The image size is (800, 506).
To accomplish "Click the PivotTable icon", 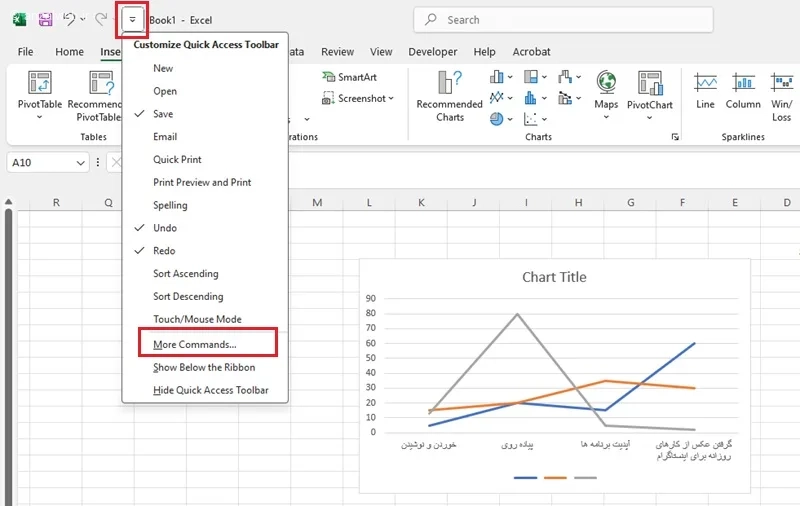I will [40, 83].
